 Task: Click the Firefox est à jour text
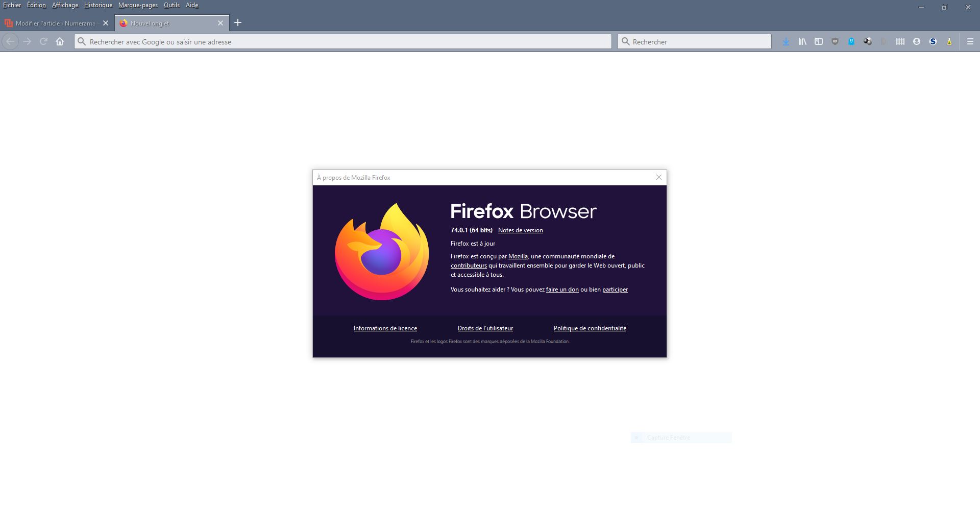(473, 244)
